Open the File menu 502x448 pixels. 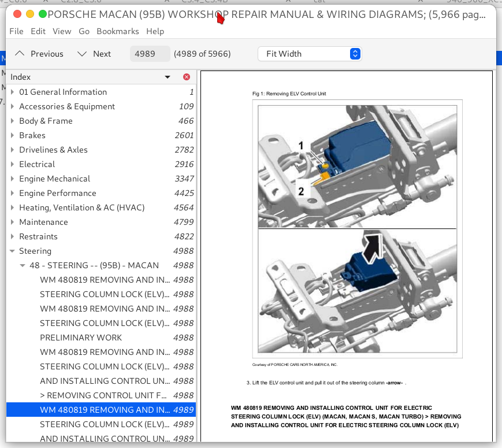[16, 31]
